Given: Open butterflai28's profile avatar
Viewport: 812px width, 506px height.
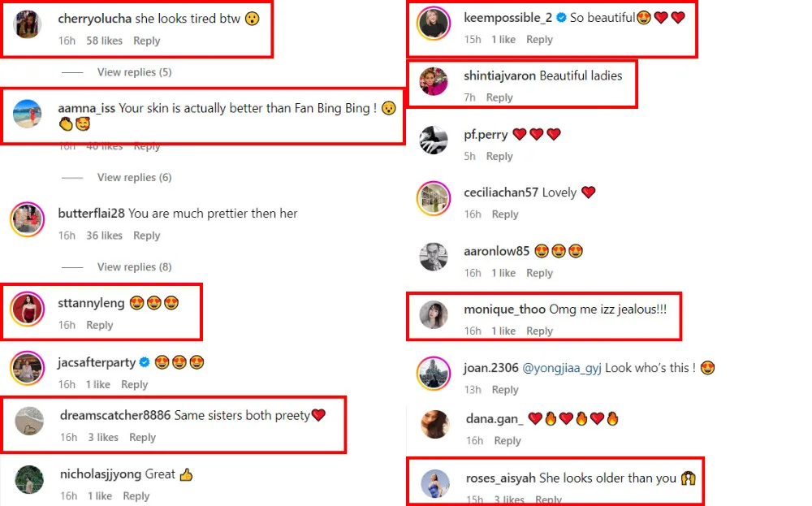Looking at the screenshot, I should coord(27,220).
